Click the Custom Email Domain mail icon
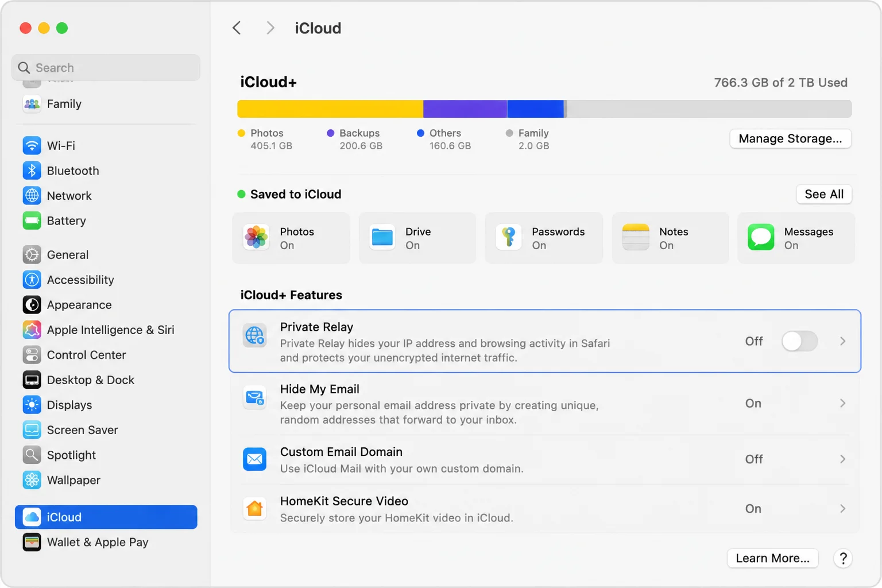 254,459
